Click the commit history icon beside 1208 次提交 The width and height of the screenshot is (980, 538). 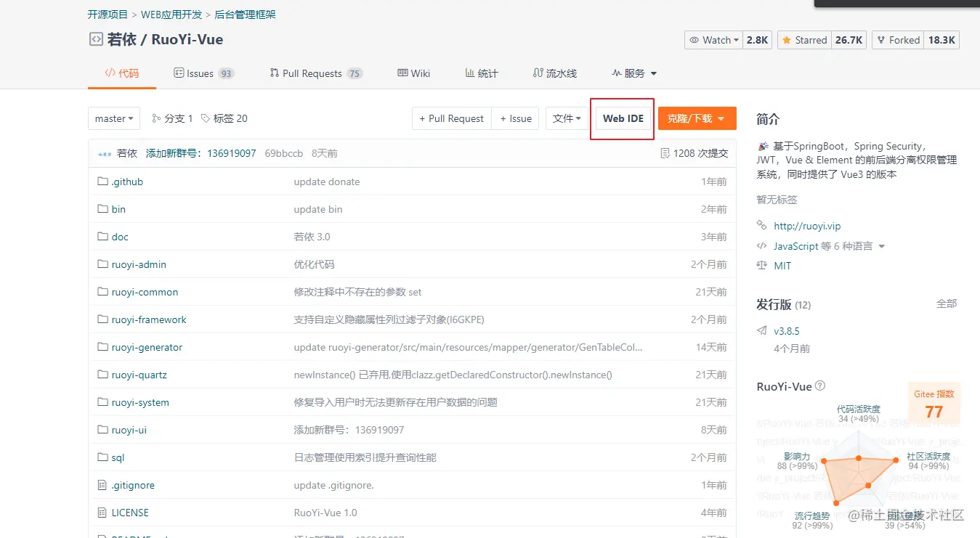tap(665, 153)
